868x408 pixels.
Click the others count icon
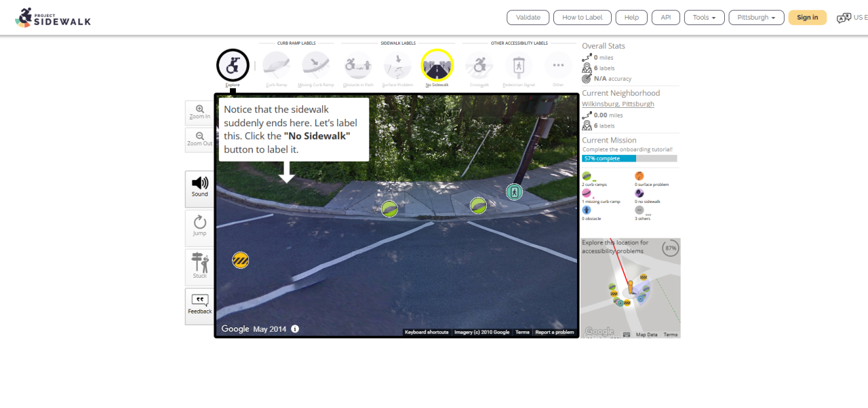point(639,210)
